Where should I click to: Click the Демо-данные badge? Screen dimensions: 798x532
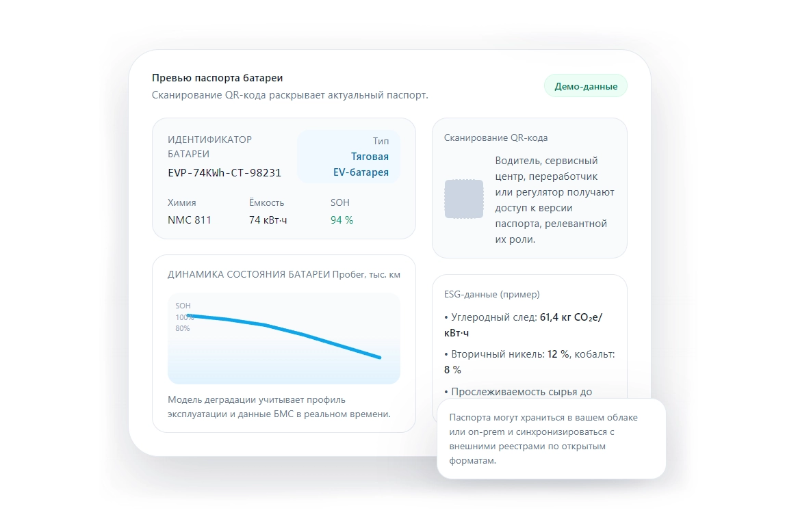585,86
